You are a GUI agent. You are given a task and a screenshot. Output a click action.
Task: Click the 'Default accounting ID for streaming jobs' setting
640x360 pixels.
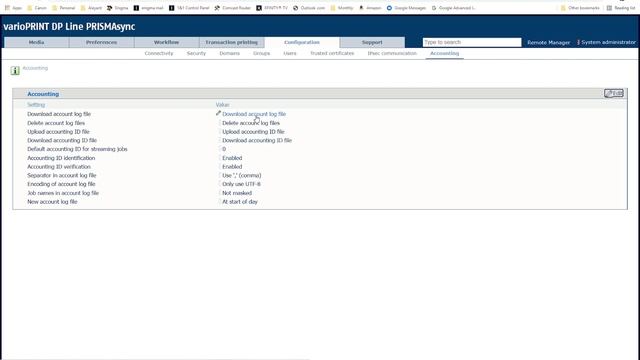coord(77,149)
